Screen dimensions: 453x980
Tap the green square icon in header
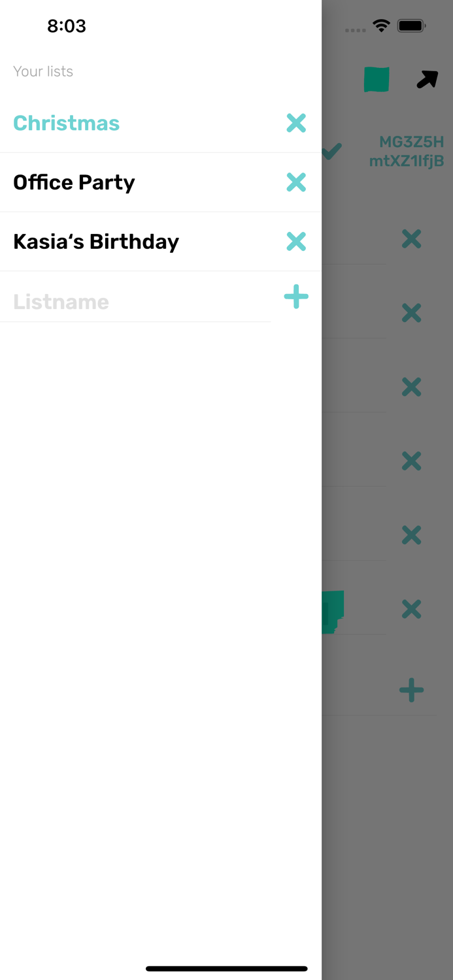[377, 79]
